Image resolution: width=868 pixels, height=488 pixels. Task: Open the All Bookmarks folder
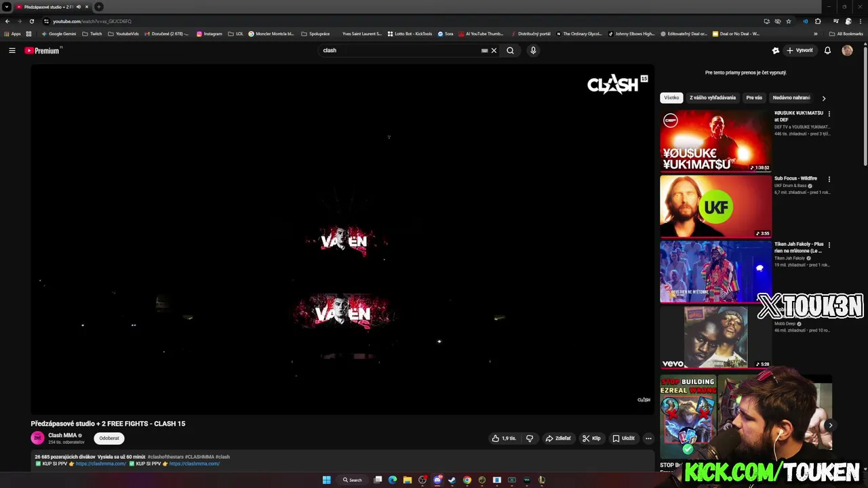coord(846,33)
